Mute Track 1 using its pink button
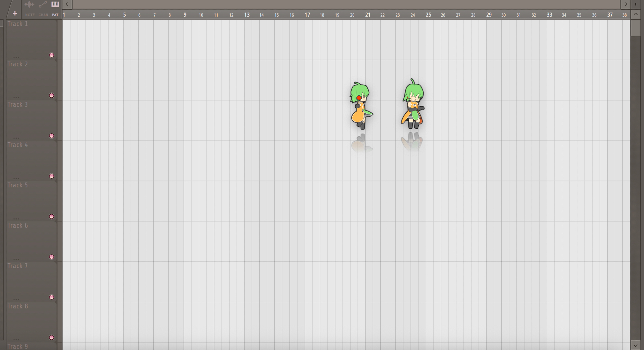This screenshot has width=644, height=350. (x=52, y=55)
